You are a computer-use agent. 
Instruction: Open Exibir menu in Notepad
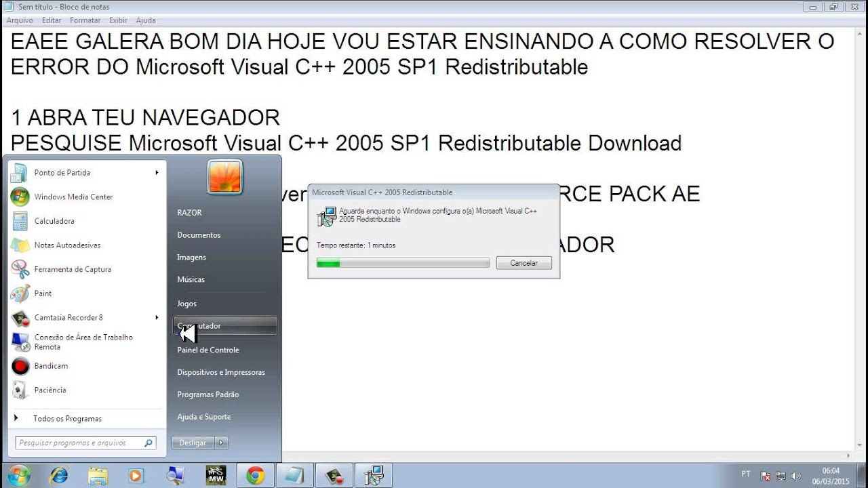coord(119,20)
